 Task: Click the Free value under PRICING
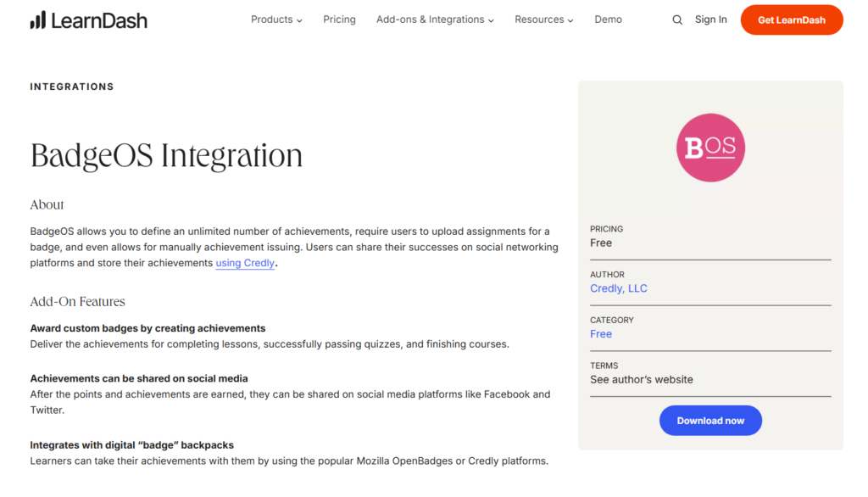click(601, 243)
